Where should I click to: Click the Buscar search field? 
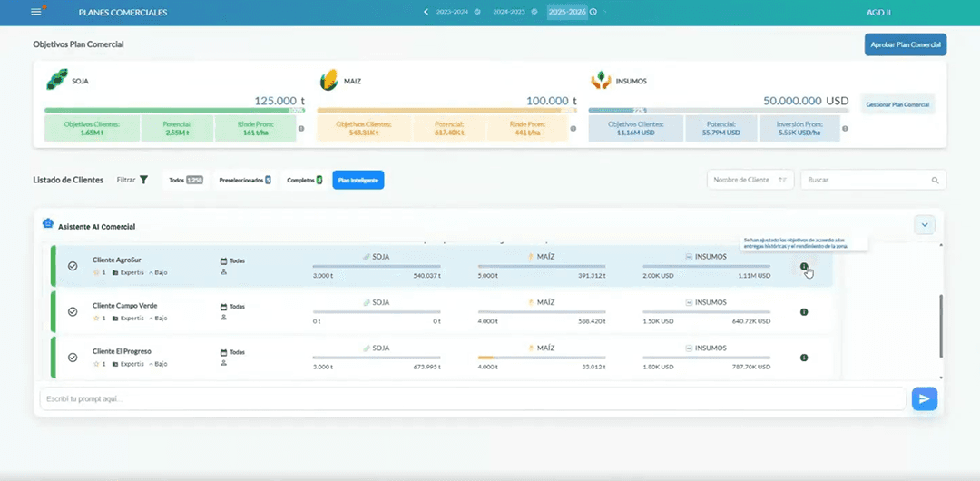[873, 180]
